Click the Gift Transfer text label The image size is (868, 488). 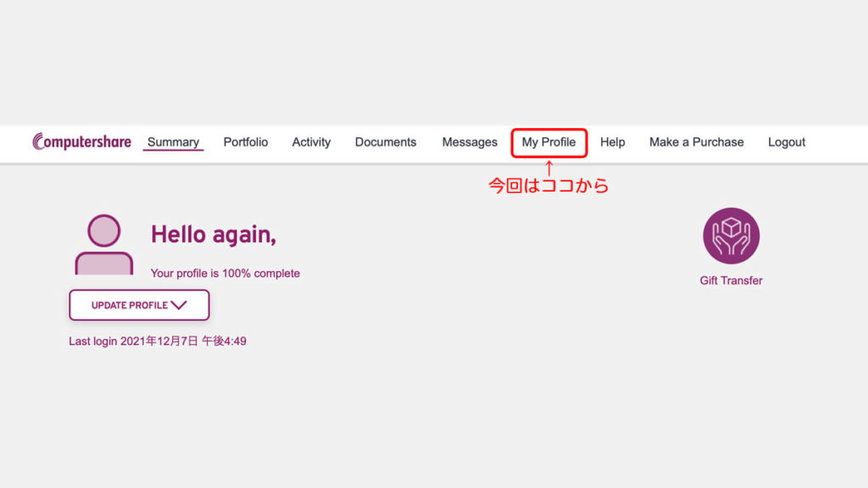(x=731, y=280)
